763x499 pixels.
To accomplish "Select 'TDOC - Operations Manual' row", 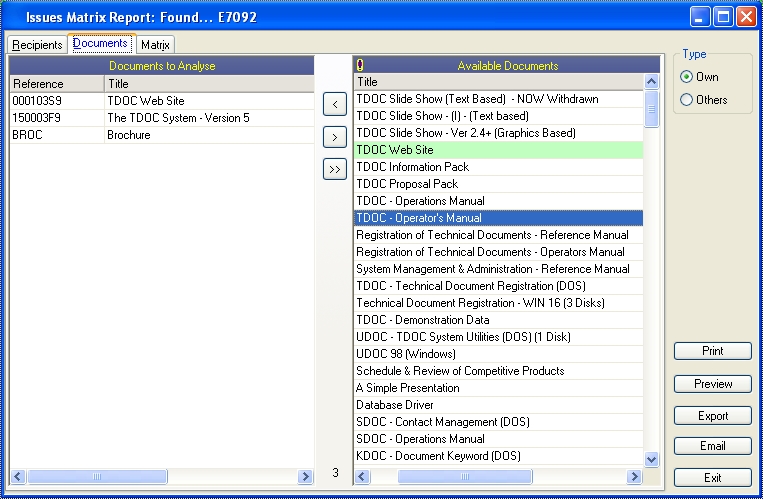I will click(499, 201).
